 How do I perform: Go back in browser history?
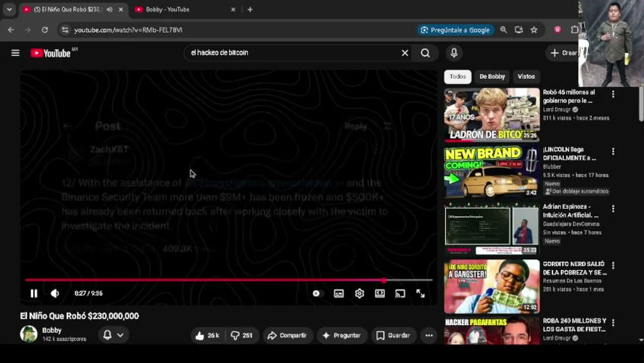pyautogui.click(x=11, y=30)
